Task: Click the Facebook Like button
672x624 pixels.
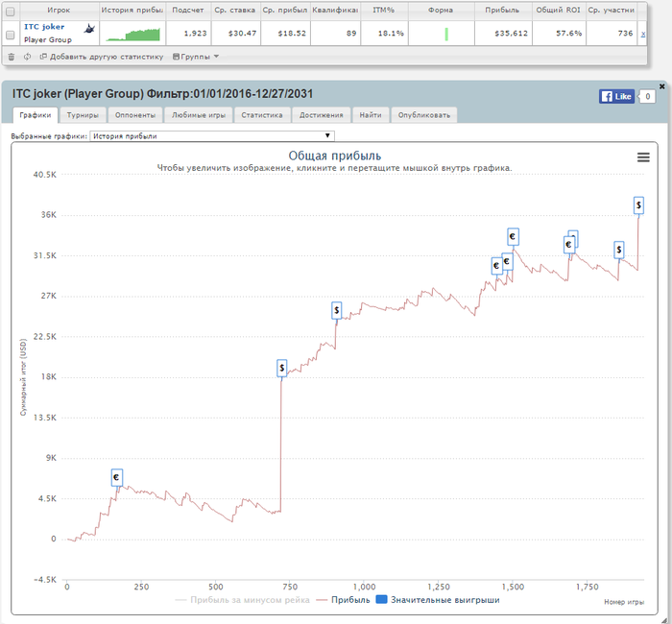Action: pos(616,96)
